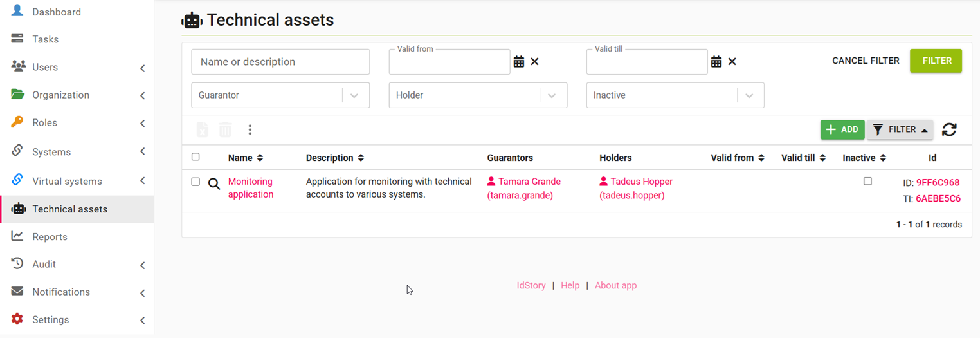Click the export to Excel icon
980x338 pixels.
point(202,129)
